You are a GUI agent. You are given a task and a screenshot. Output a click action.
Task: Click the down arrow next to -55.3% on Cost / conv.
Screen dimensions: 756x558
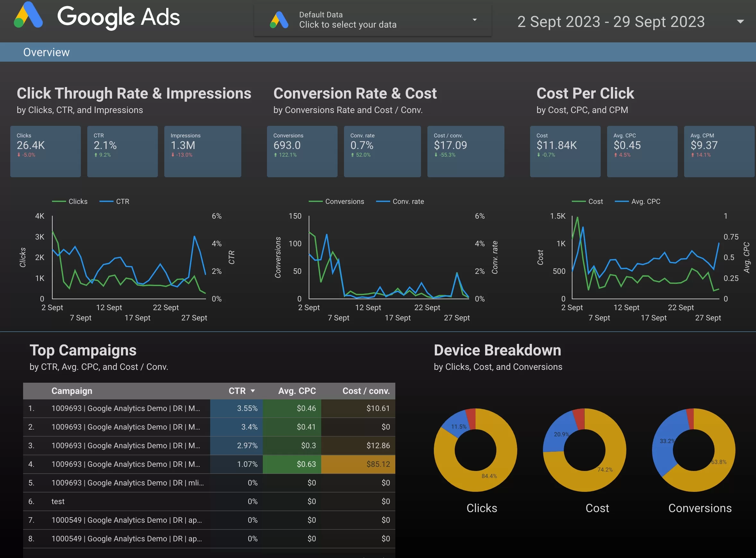click(x=436, y=155)
